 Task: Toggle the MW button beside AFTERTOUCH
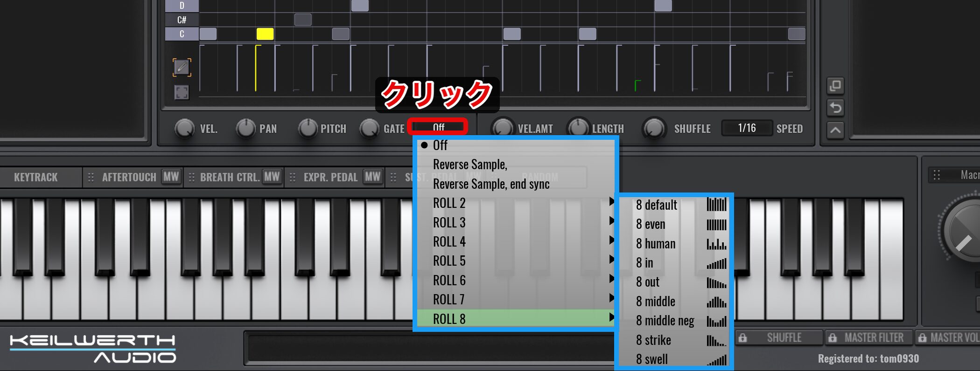(171, 177)
